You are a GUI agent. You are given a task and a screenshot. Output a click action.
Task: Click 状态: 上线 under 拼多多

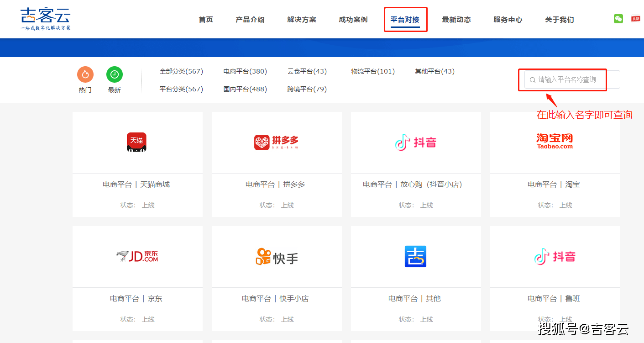[277, 205]
